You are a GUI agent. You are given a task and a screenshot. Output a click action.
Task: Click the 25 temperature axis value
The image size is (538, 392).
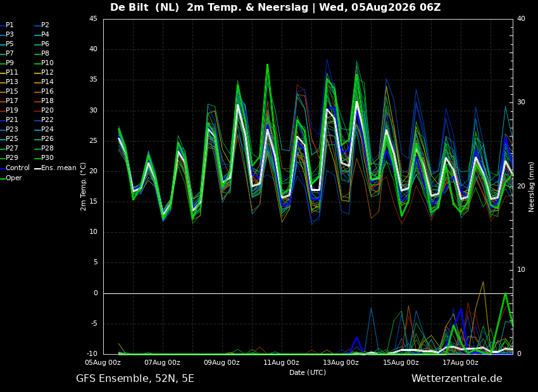[x=93, y=141]
